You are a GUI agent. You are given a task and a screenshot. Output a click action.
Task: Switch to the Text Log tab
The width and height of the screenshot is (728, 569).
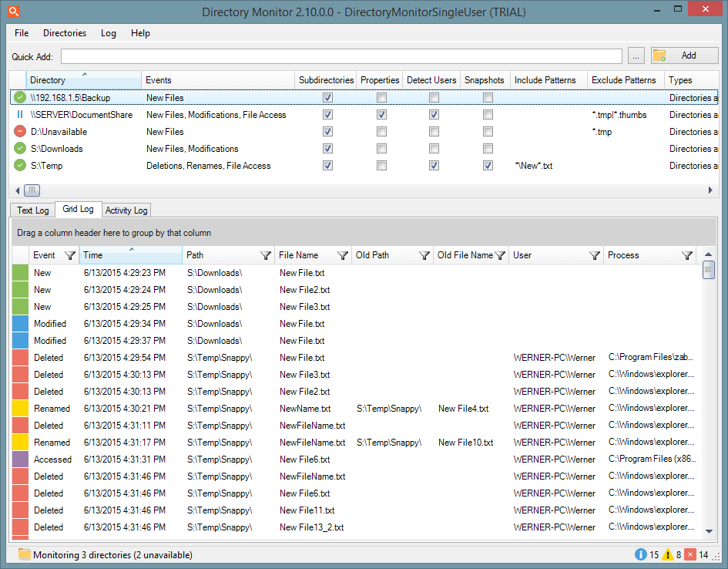[32, 210]
